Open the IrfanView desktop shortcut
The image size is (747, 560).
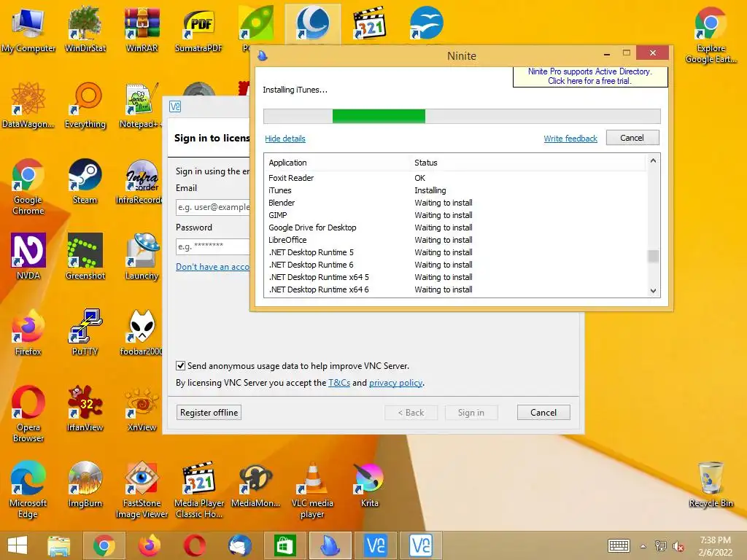(x=85, y=408)
